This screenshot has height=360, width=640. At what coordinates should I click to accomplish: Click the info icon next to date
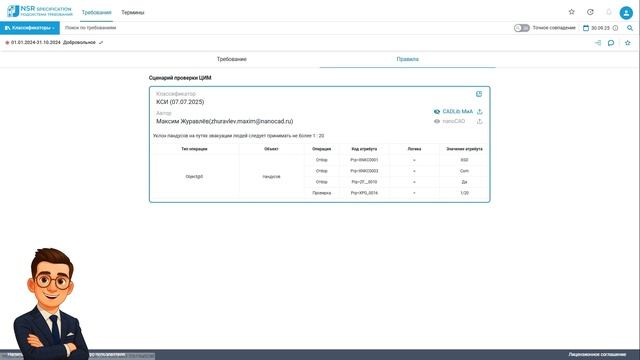click(615, 28)
